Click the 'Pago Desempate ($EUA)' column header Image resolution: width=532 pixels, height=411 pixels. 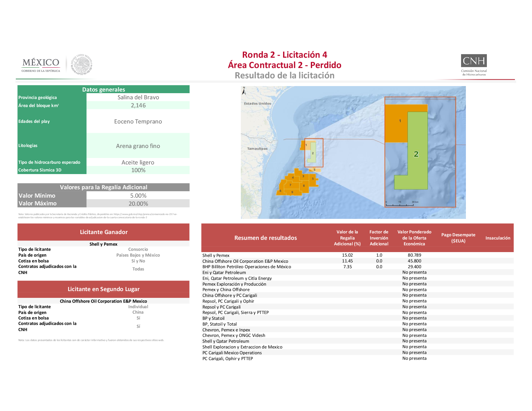coord(458,238)
